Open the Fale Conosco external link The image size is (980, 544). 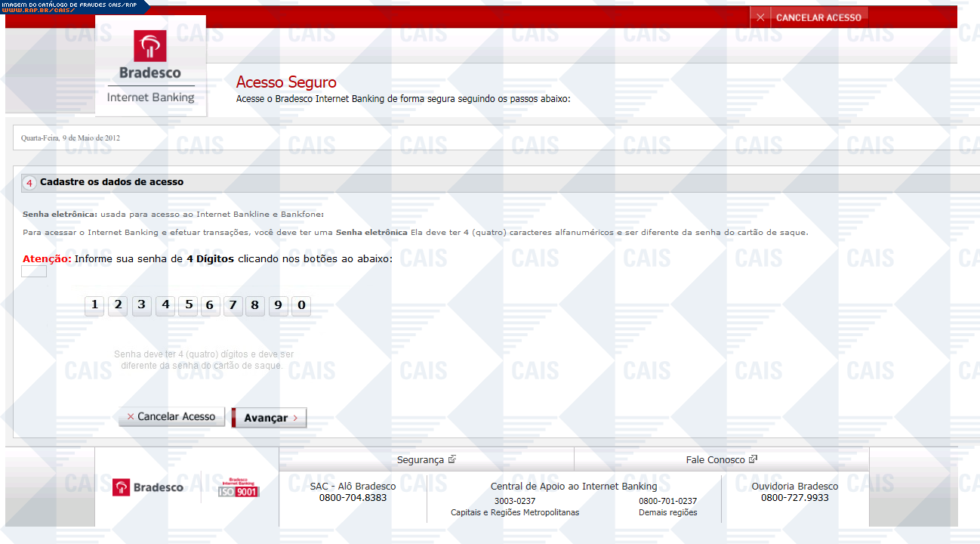pyautogui.click(x=720, y=459)
